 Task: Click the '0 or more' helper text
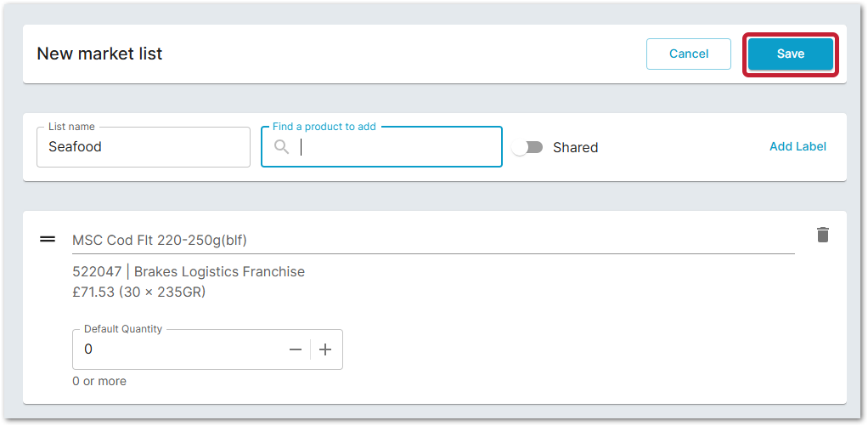tap(99, 381)
